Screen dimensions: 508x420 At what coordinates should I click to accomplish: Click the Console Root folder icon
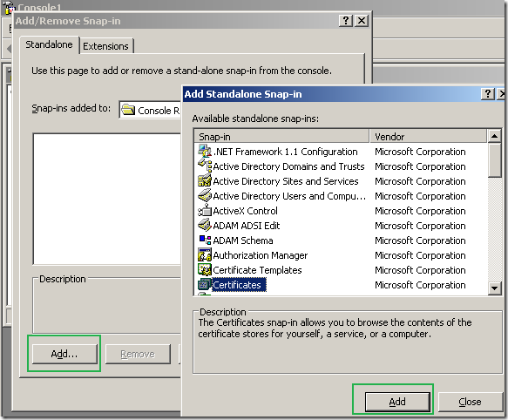point(128,110)
